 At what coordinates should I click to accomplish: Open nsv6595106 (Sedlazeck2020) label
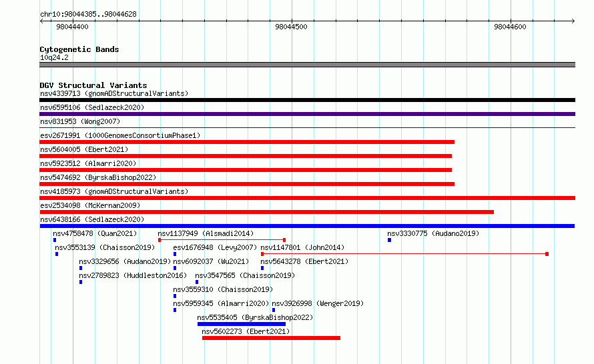[92, 107]
